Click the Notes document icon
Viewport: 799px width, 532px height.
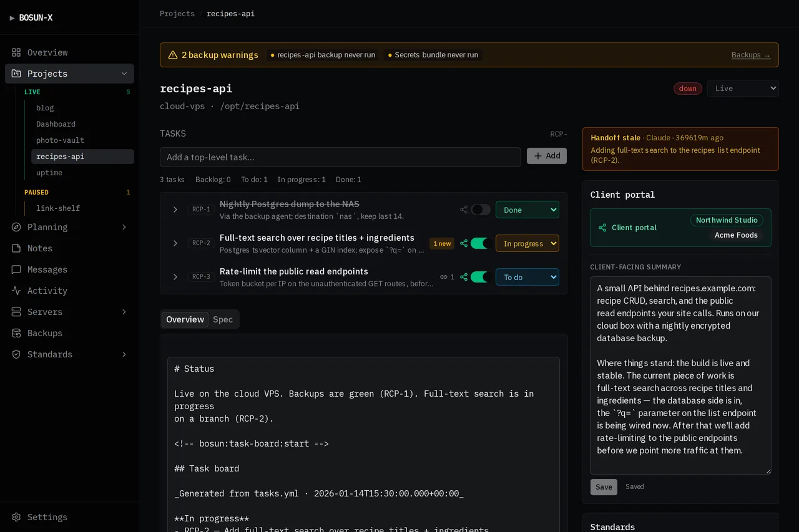pyautogui.click(x=16, y=248)
